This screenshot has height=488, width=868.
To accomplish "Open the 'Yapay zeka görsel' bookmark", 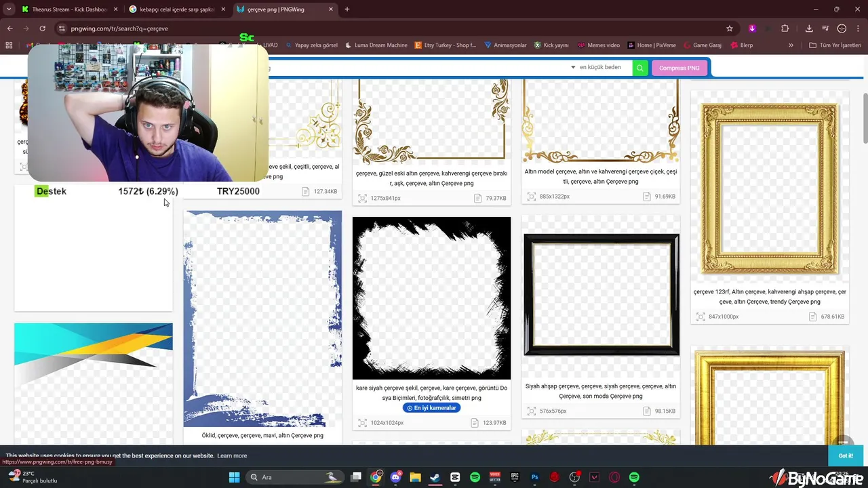I will [311, 45].
